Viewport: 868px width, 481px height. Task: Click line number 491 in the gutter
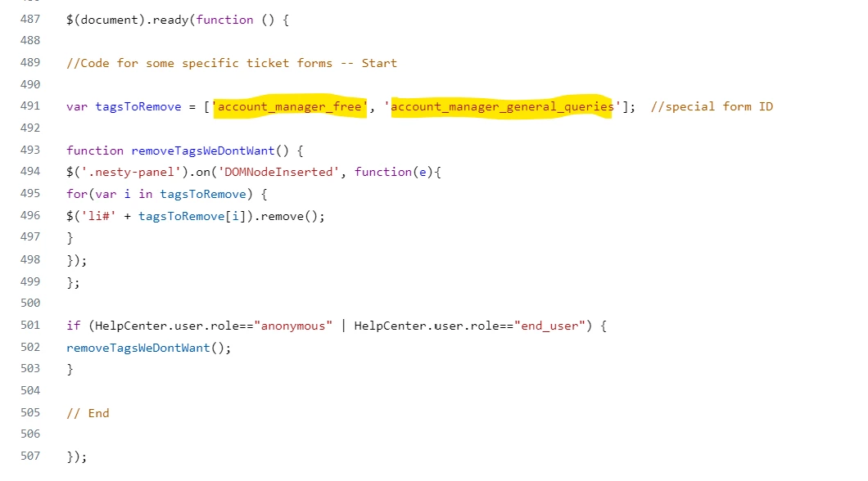(30, 106)
